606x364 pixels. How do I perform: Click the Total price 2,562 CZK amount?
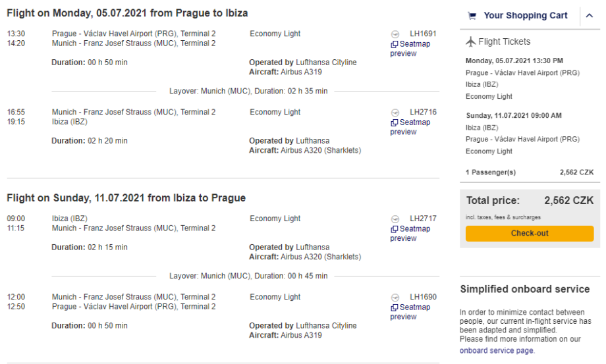click(568, 201)
